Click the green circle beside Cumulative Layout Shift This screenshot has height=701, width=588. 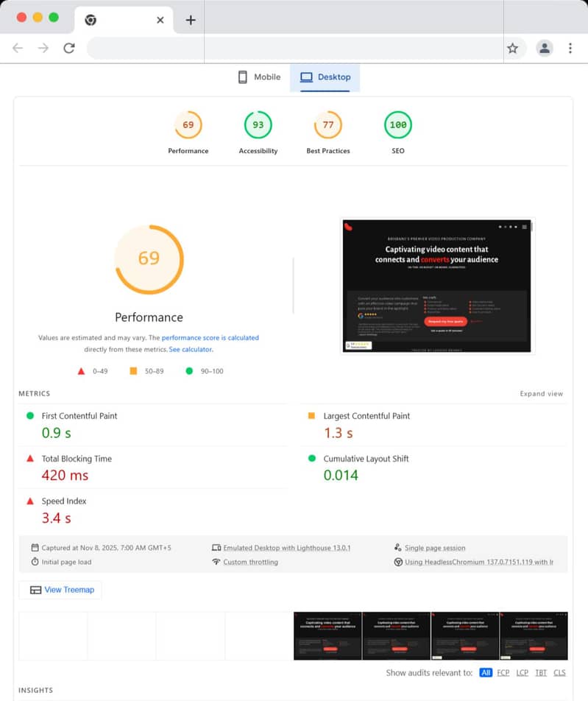[312, 458]
